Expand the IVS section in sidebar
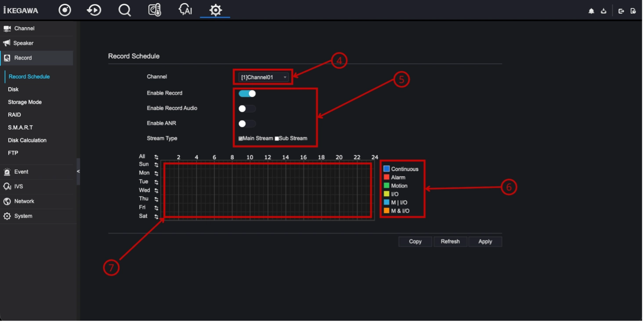 (37, 187)
